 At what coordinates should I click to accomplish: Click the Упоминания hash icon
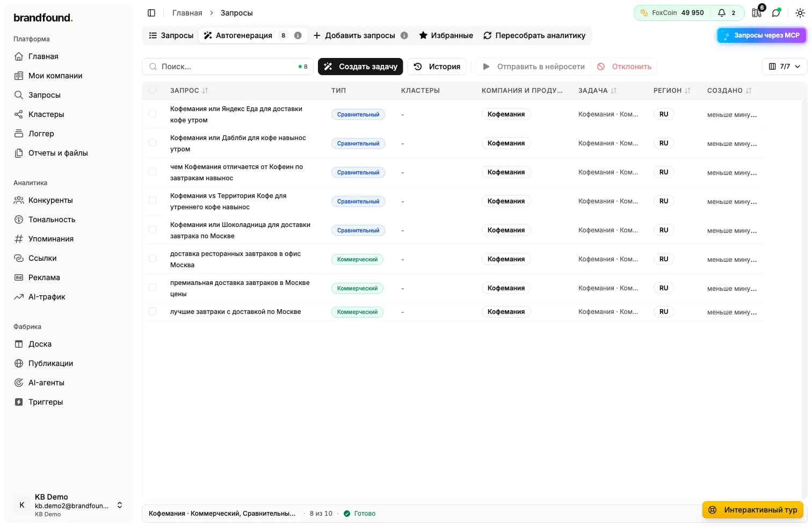19,239
